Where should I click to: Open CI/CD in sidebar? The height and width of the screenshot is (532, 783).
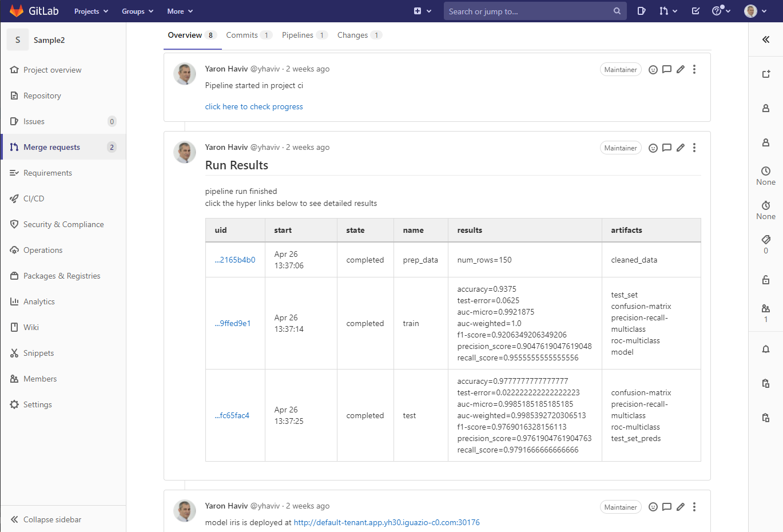pyautogui.click(x=63, y=198)
